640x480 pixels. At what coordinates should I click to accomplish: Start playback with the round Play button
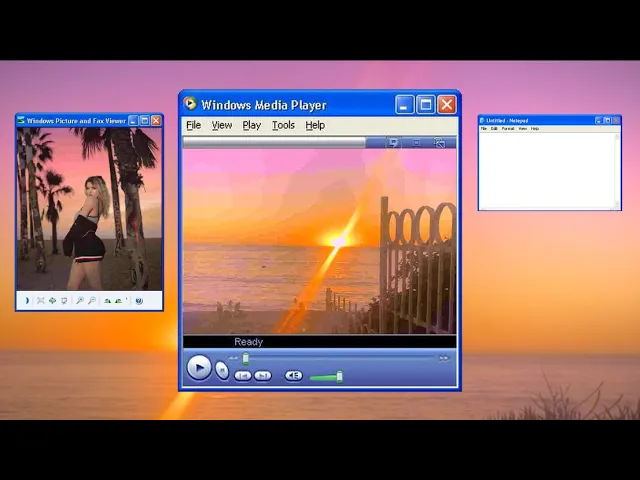(199, 368)
